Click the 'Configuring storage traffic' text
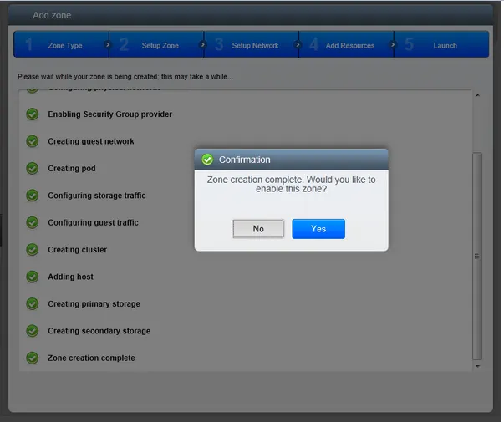Image resolution: width=504 pixels, height=422 pixels. (97, 196)
